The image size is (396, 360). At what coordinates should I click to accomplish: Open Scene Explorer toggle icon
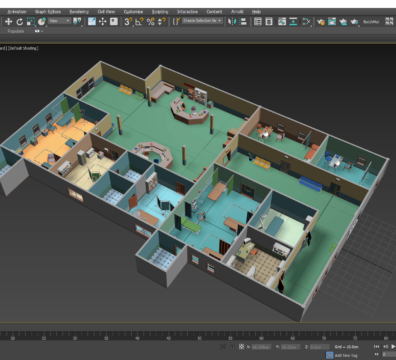258,22
